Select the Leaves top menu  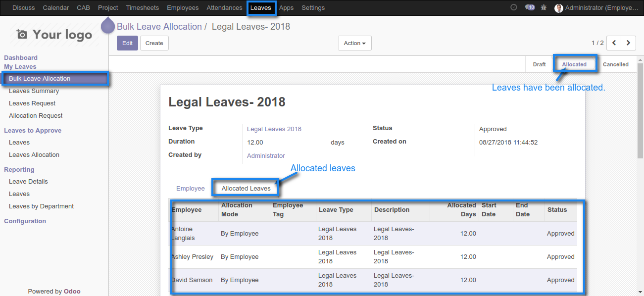pyautogui.click(x=261, y=7)
